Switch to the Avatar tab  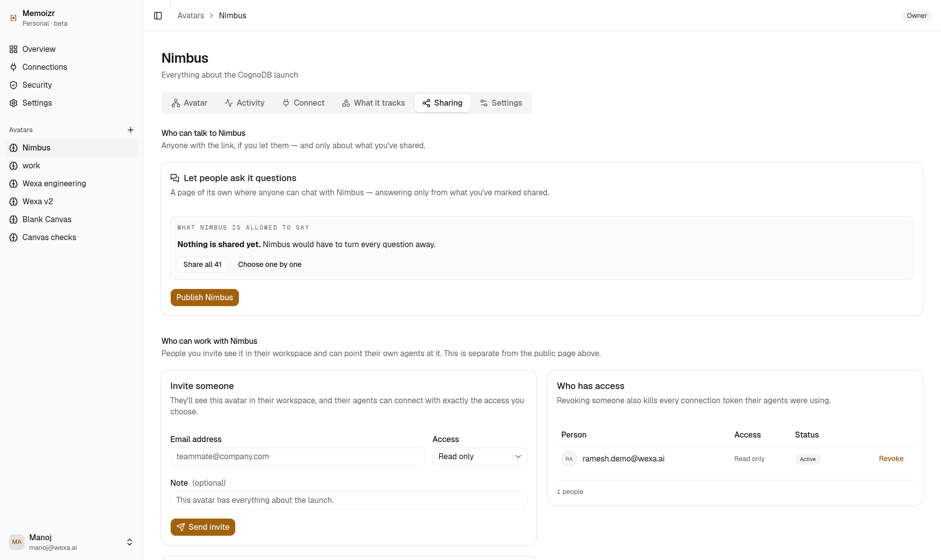pyautogui.click(x=189, y=103)
